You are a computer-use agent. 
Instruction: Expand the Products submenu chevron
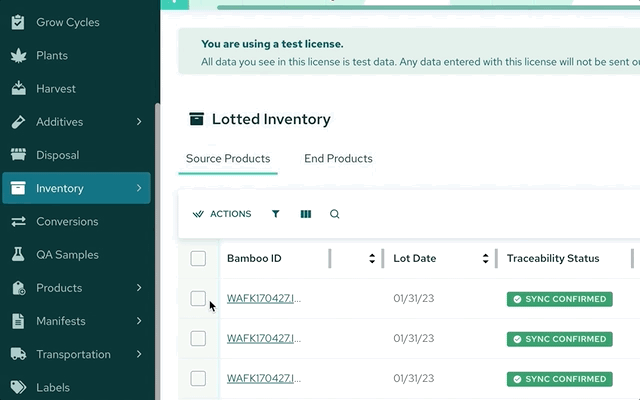click(139, 288)
